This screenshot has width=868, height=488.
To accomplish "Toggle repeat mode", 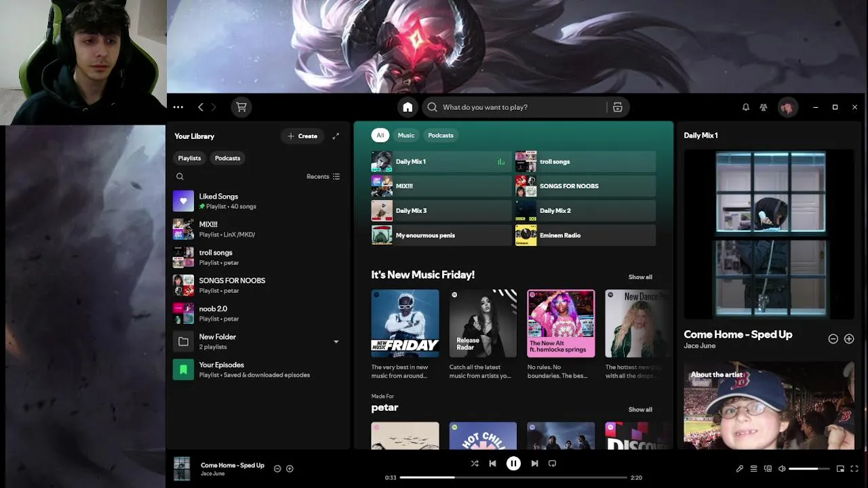I will 552,464.
